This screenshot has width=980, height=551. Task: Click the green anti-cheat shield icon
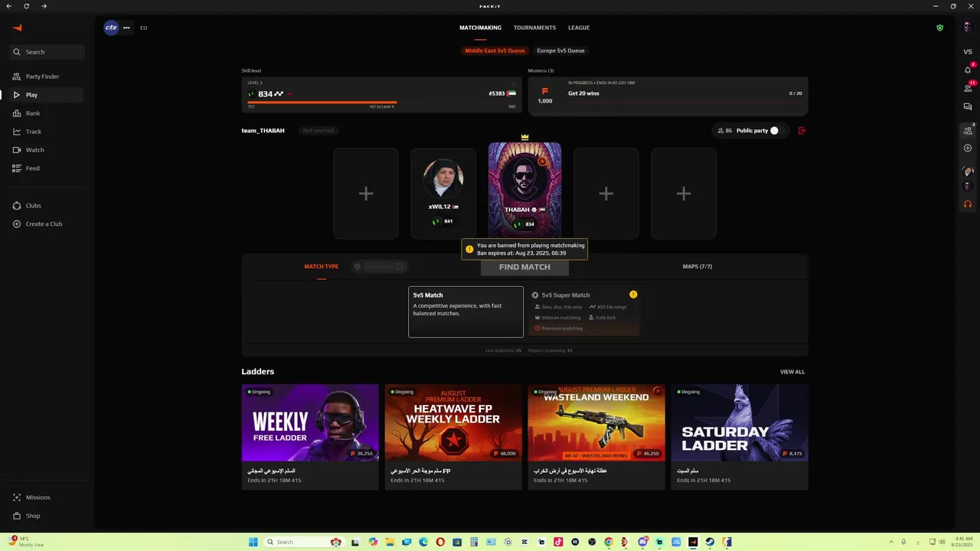pos(940,28)
